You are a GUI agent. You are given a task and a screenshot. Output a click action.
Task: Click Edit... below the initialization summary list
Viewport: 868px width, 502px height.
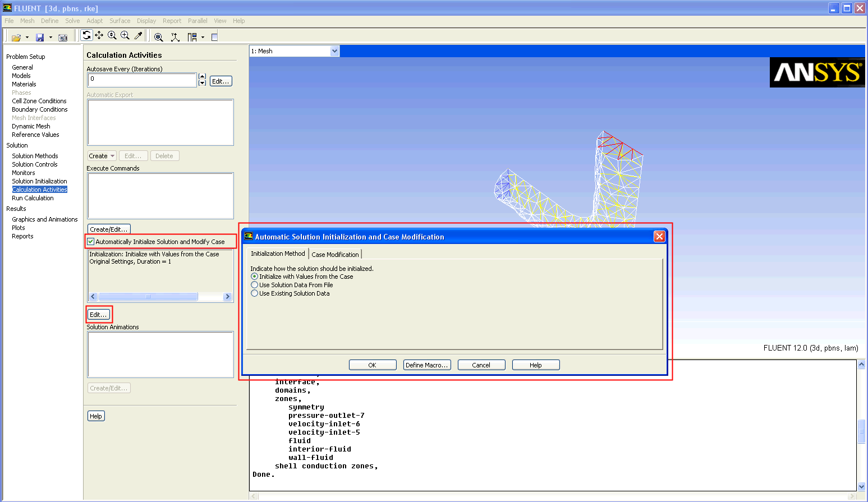(99, 315)
